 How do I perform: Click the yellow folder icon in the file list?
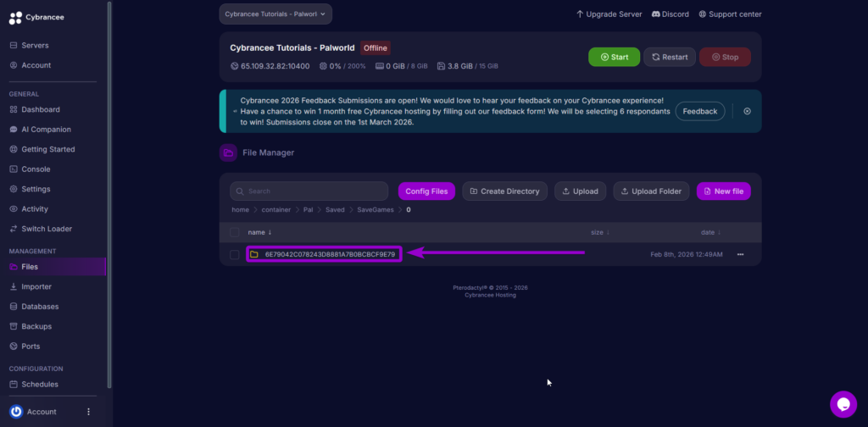point(254,254)
